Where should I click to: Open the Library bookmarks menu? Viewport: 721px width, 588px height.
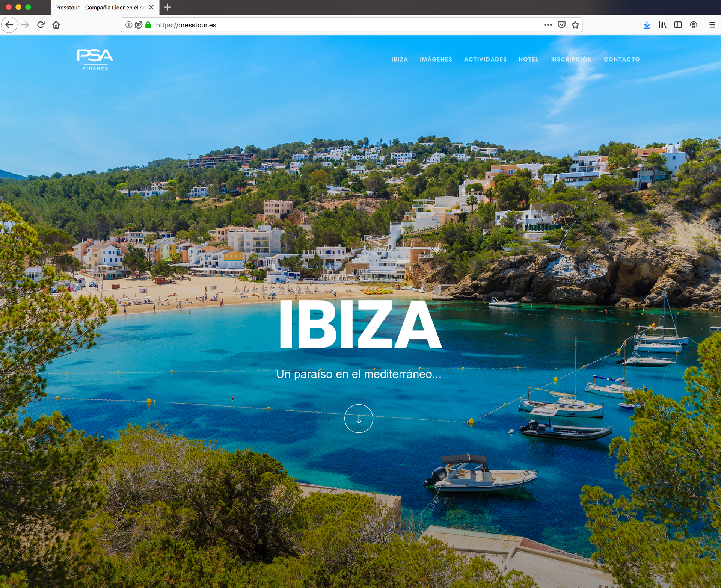662,25
